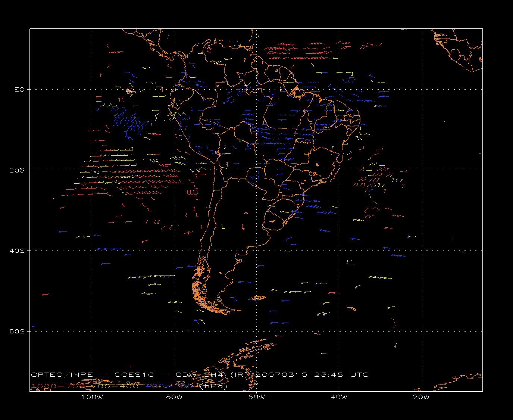Click the EQ latitude label
Screen dimensions: 513x420
pyautogui.click(x=19, y=90)
